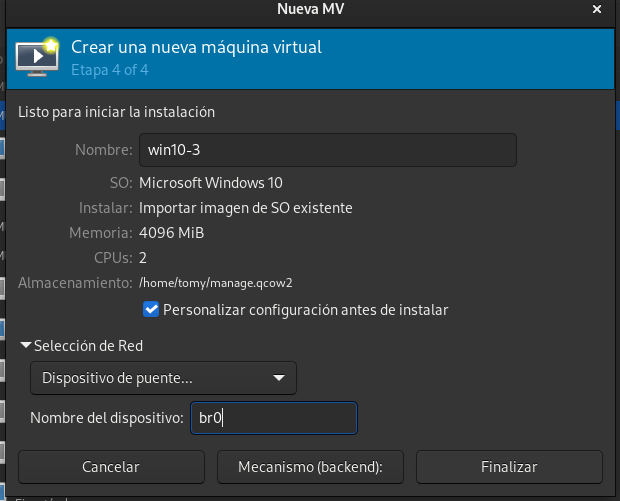The image size is (620, 501).
Task: Click the Mecanismo (backend) button
Action: click(x=309, y=467)
